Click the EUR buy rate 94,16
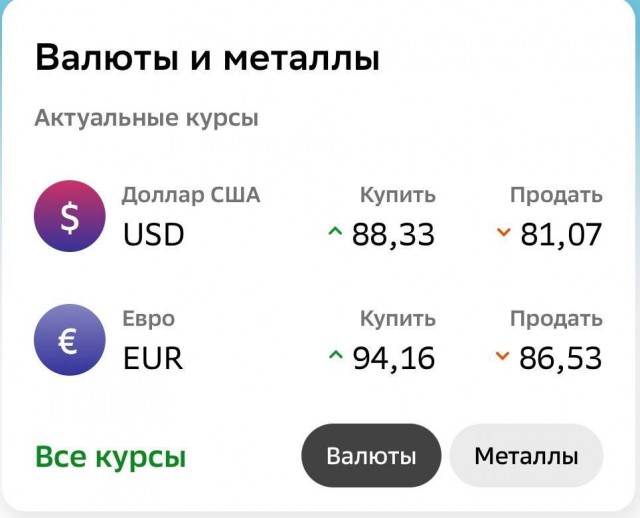The width and height of the screenshot is (640, 518). (393, 357)
